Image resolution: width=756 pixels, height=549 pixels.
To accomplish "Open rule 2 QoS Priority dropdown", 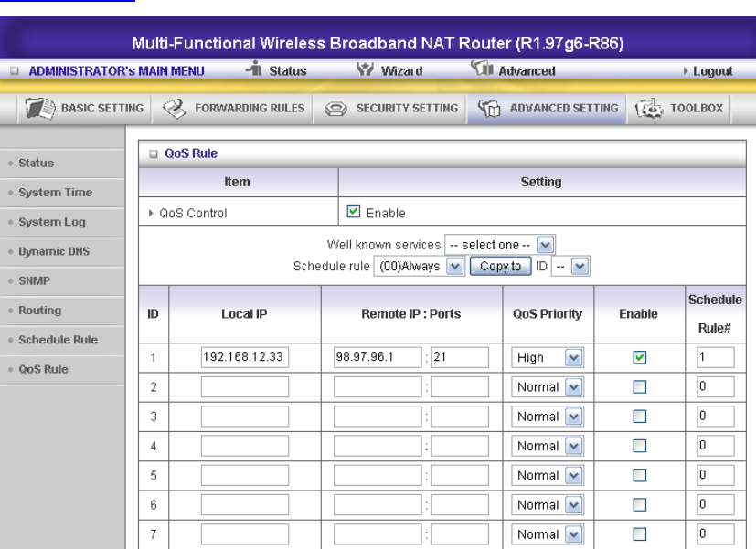I will 548,386.
